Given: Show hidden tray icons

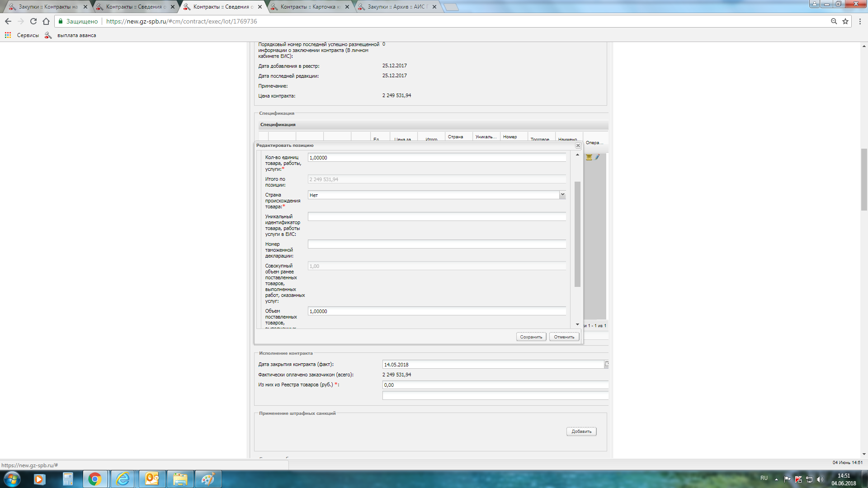Looking at the screenshot, I should pos(776,479).
